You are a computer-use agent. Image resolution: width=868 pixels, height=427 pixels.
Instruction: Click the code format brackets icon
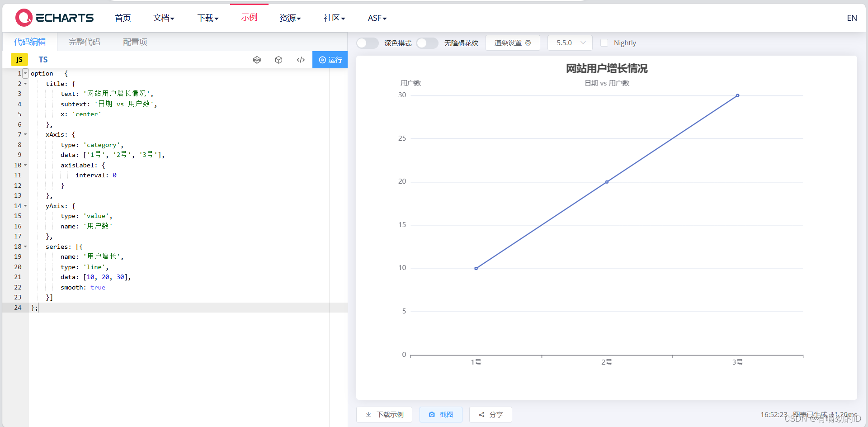click(x=301, y=60)
